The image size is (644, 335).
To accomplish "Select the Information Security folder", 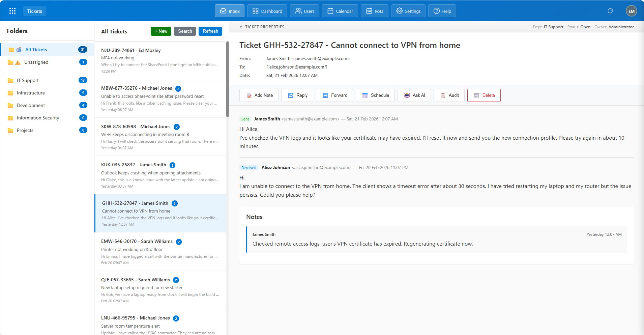I will pos(47,118).
